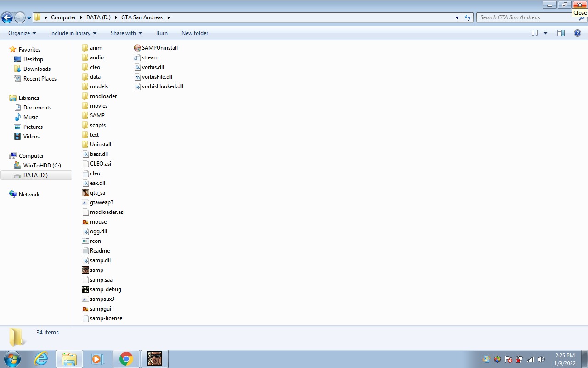Viewport: 588px width, 368px height.
Task: Open the Include in library menu
Action: (x=73, y=33)
